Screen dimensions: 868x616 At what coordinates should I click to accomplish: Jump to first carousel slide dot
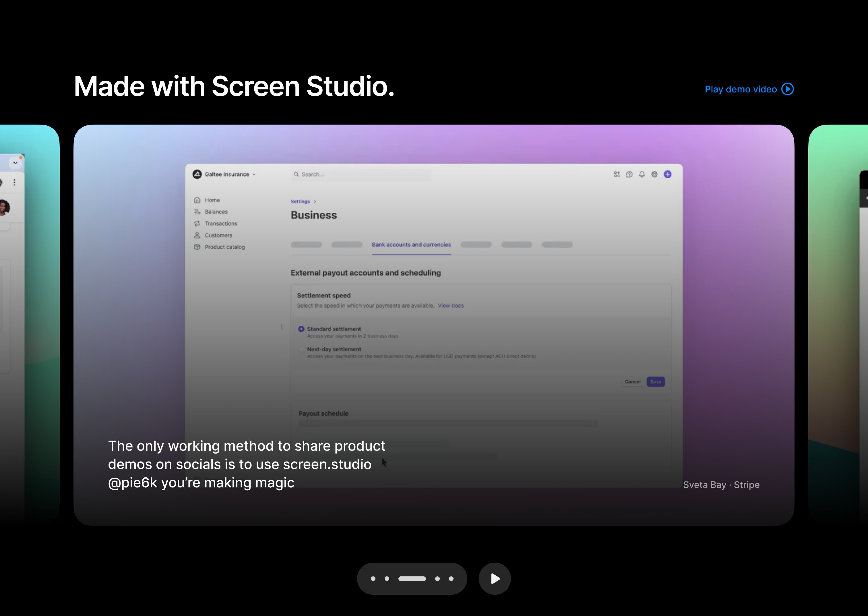click(373, 579)
